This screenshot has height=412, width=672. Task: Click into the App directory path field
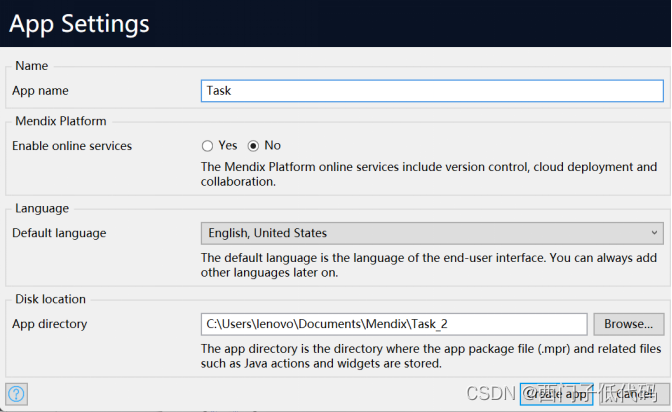(393, 324)
